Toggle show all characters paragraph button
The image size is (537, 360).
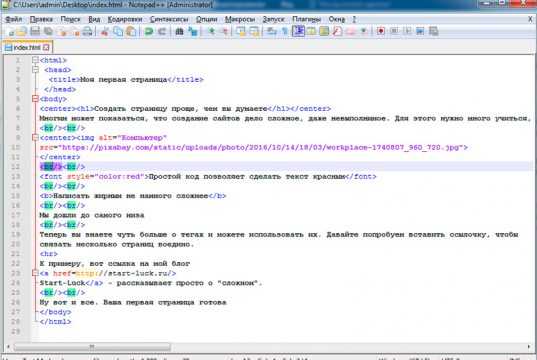point(285,32)
